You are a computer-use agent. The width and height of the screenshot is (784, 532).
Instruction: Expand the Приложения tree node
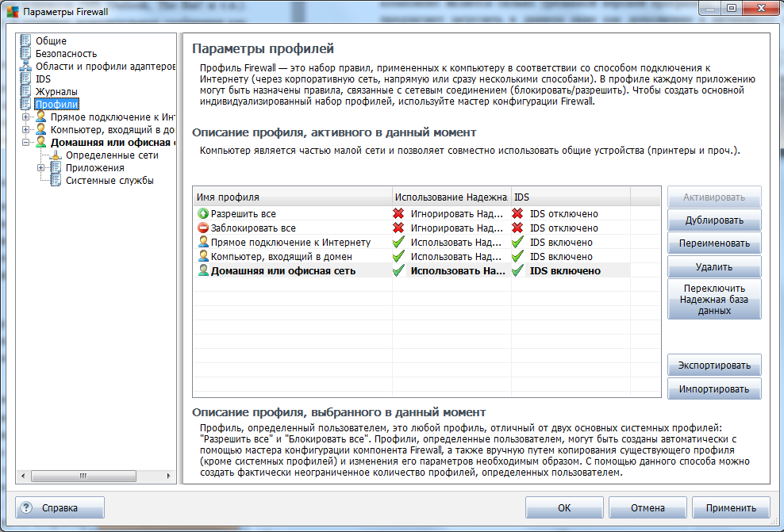[41, 168]
